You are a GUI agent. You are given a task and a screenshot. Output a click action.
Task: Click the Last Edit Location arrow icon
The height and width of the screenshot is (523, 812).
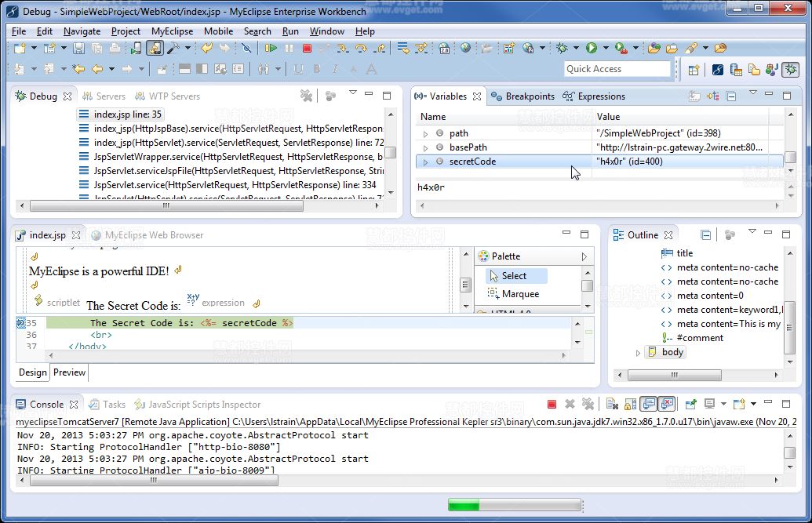(x=78, y=69)
